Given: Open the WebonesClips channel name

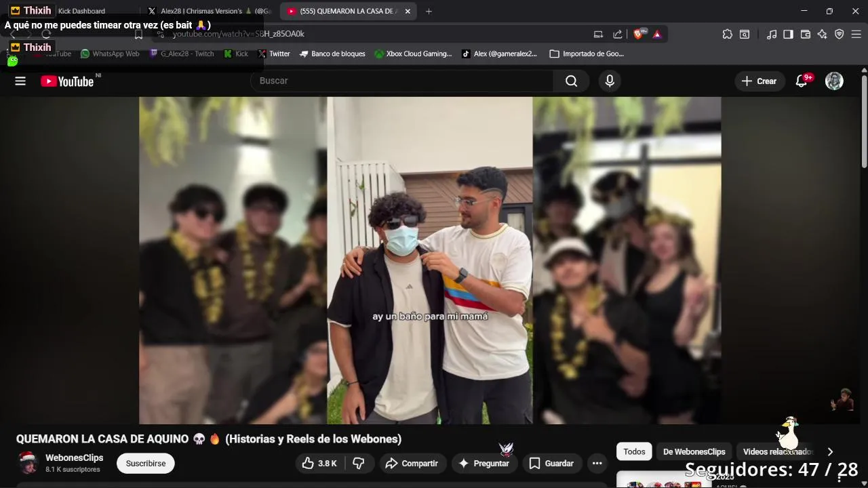Looking at the screenshot, I should point(75,458).
